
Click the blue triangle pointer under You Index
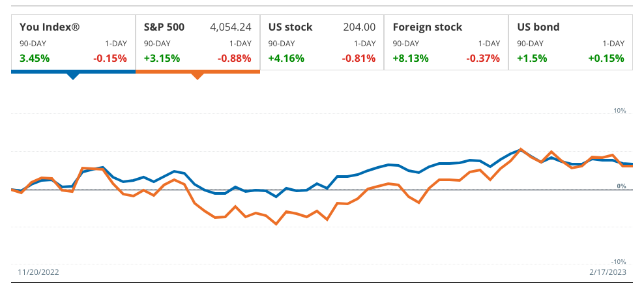coord(73,76)
